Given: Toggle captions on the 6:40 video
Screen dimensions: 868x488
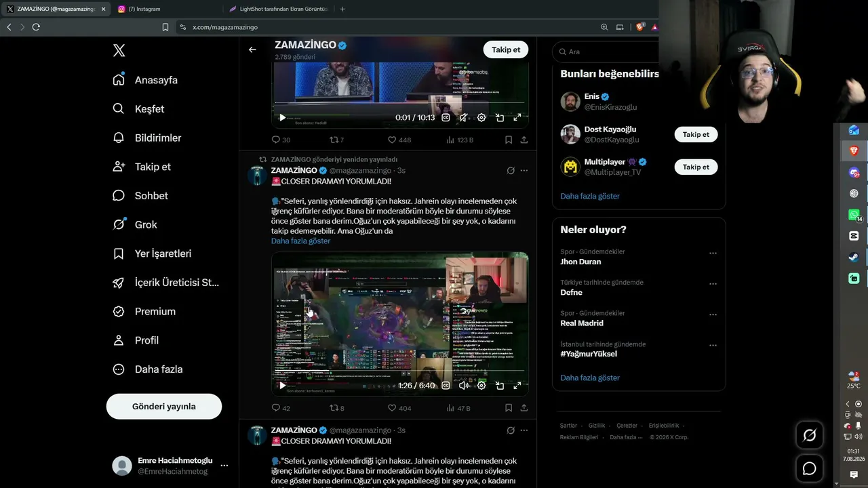Looking at the screenshot, I should tap(446, 386).
